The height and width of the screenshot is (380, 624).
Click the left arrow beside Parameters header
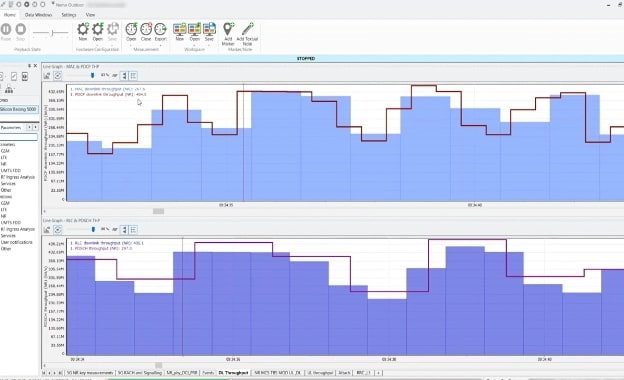pyautogui.click(x=29, y=127)
